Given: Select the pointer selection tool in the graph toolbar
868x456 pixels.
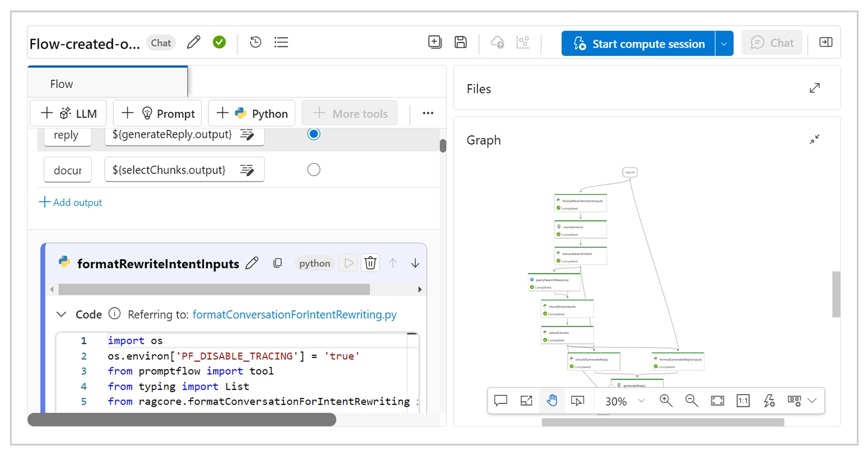Looking at the screenshot, I should pyautogui.click(x=578, y=401).
